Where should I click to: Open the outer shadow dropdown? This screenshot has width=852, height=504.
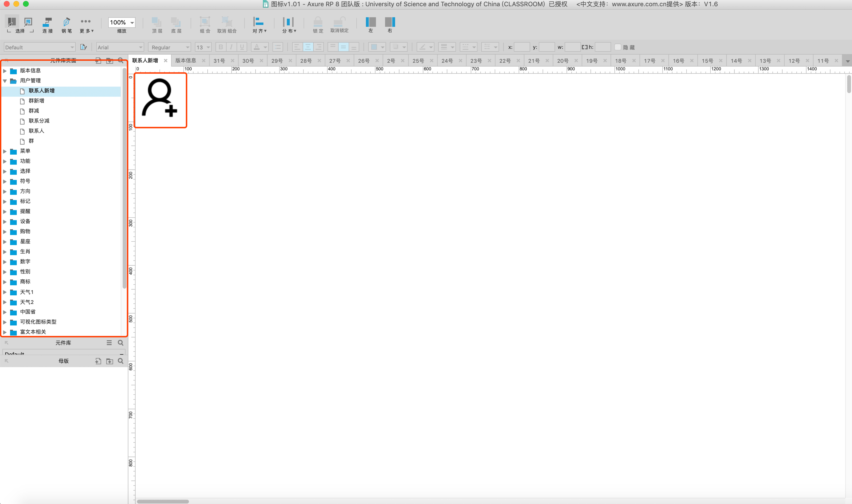click(399, 47)
